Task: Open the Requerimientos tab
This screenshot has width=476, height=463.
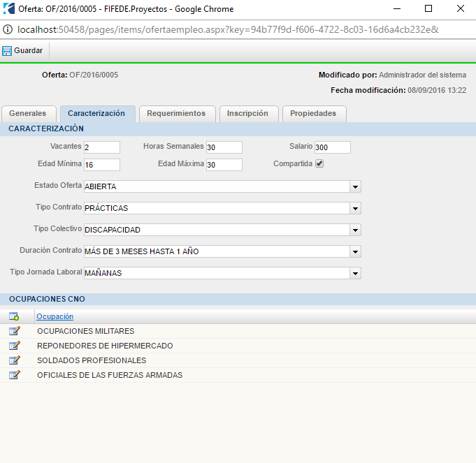Action: 178,114
